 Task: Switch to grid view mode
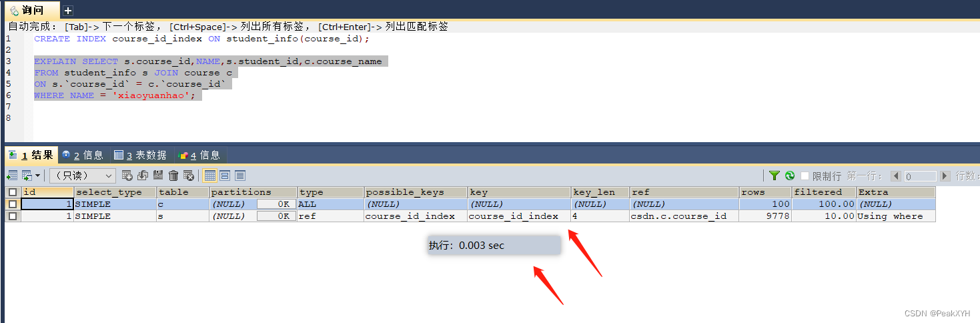(210, 176)
